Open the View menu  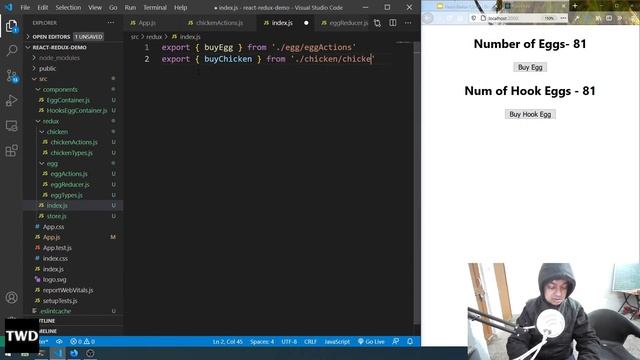pyautogui.click(x=95, y=7)
